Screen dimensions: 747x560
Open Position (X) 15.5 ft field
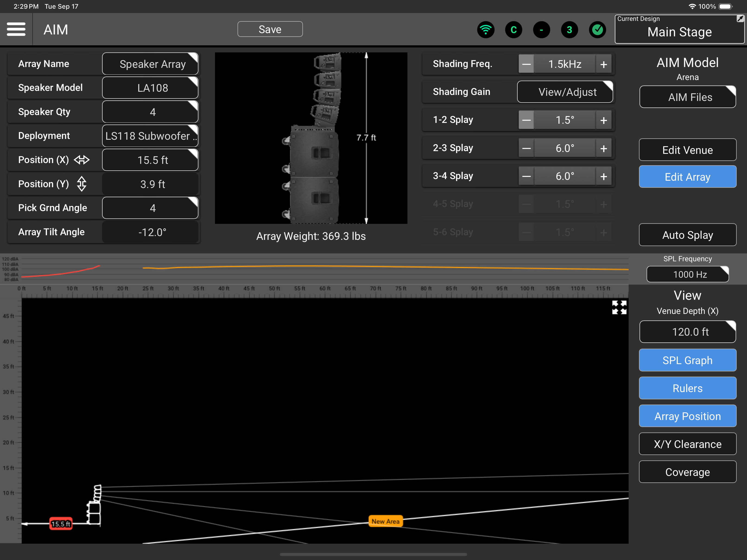point(150,160)
